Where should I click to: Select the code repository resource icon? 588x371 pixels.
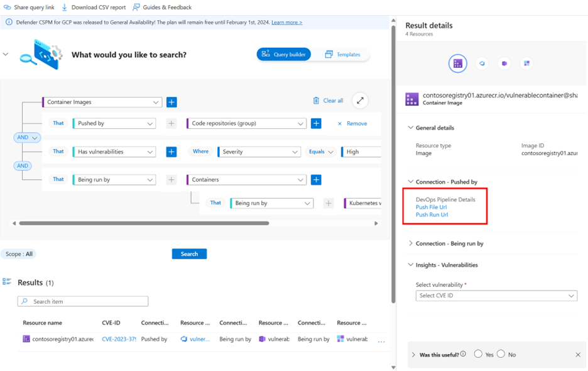pos(482,64)
